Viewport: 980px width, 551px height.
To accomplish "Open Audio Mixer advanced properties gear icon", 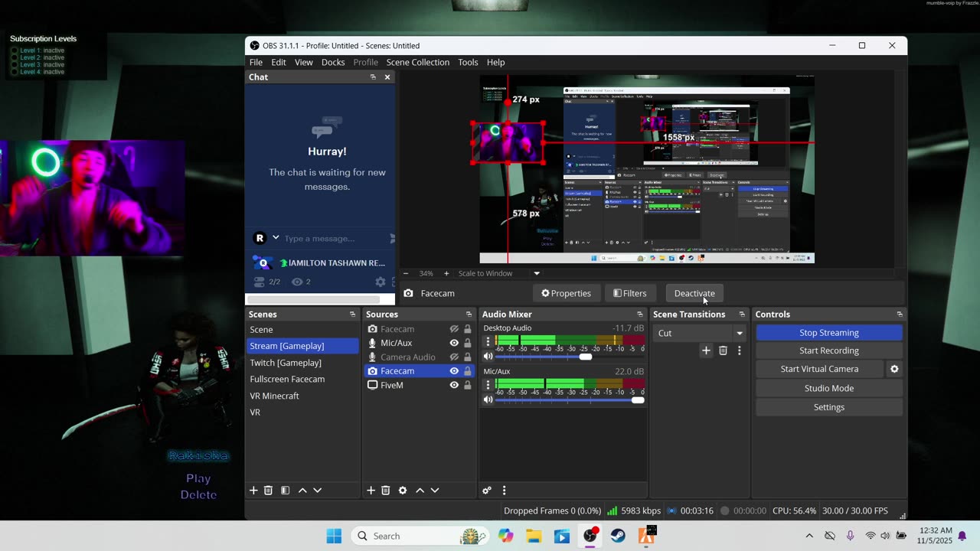I will [x=487, y=491].
